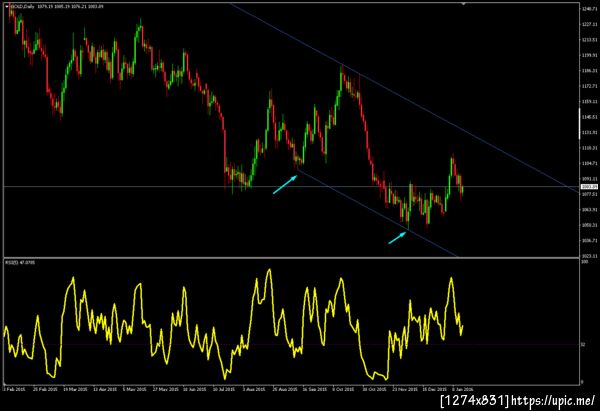Click the highlighted current price label 1083.89
The width and height of the screenshot is (600, 411).
589,186
